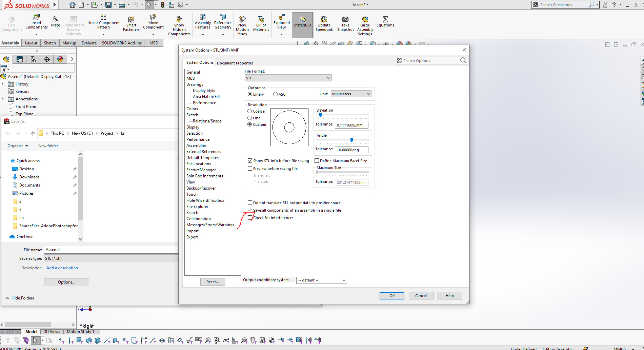The width and height of the screenshot is (644, 350).
Task: Enable Check for interferences
Action: tap(250, 218)
